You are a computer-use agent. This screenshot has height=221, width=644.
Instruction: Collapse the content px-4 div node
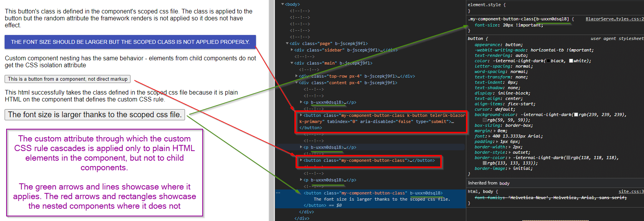297,83
